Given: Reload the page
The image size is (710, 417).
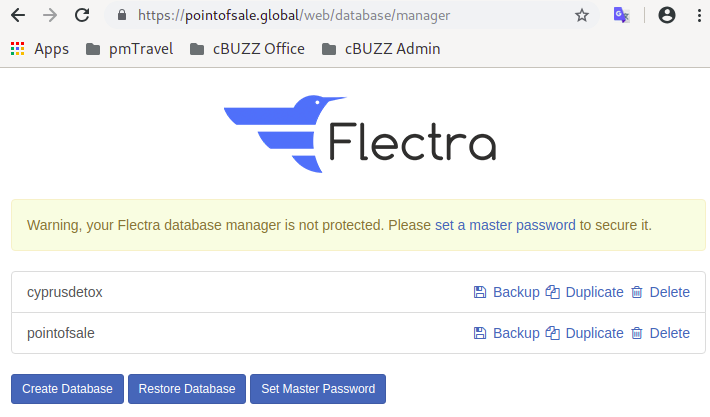Looking at the screenshot, I should 82,15.
